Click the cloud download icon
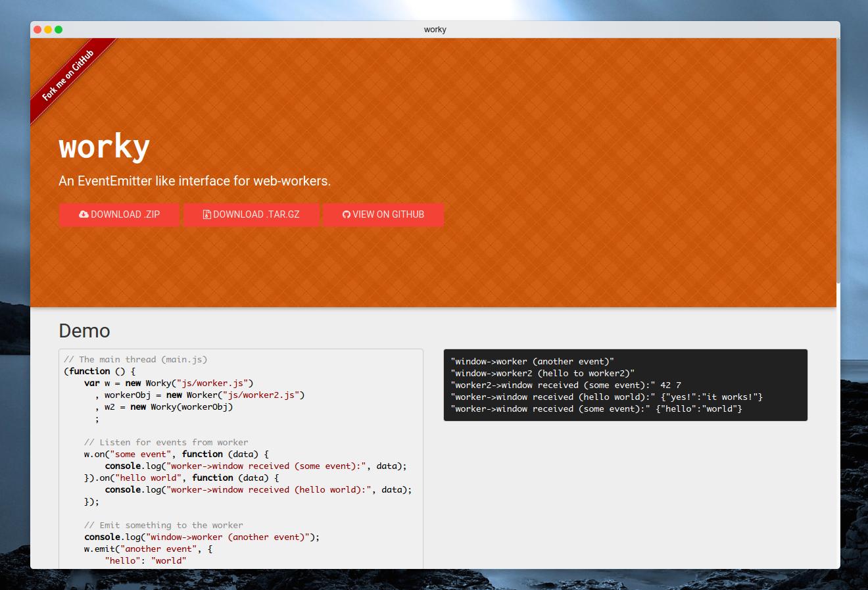 [84, 214]
